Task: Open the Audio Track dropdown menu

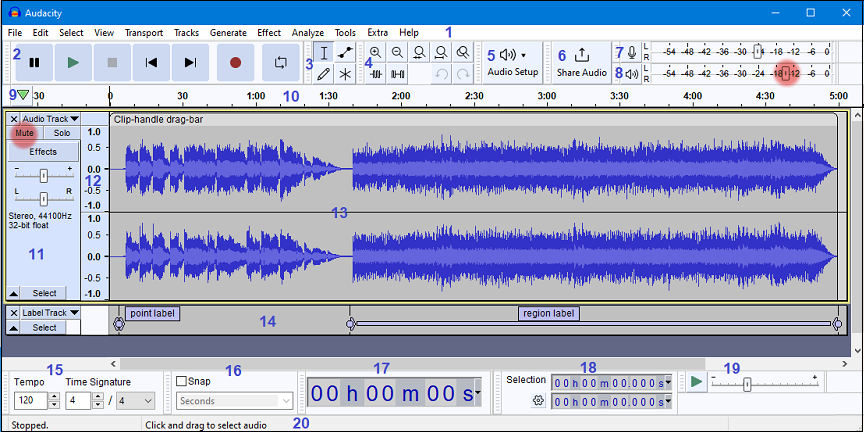Action: click(x=50, y=118)
